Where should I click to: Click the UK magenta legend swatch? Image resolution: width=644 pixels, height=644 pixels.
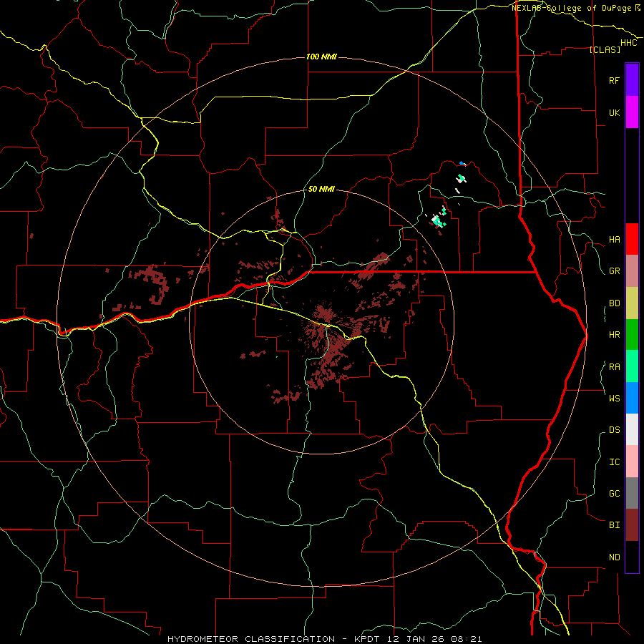tap(632, 112)
